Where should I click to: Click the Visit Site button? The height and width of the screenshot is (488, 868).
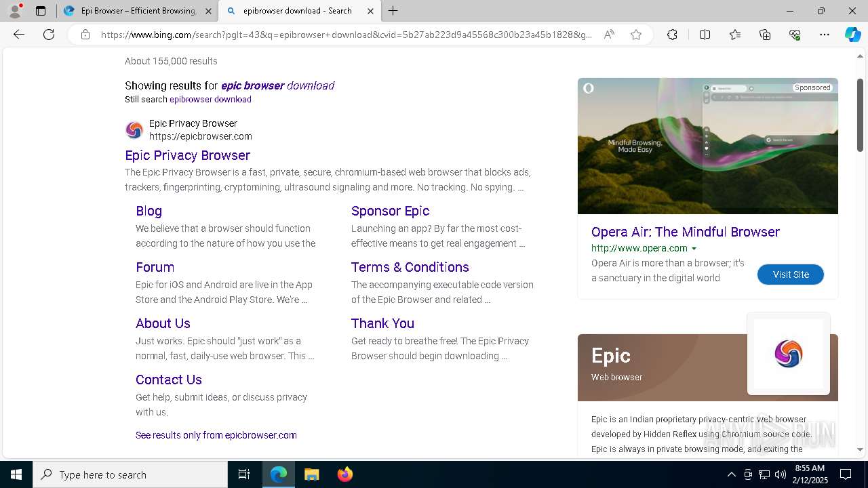[x=791, y=274]
